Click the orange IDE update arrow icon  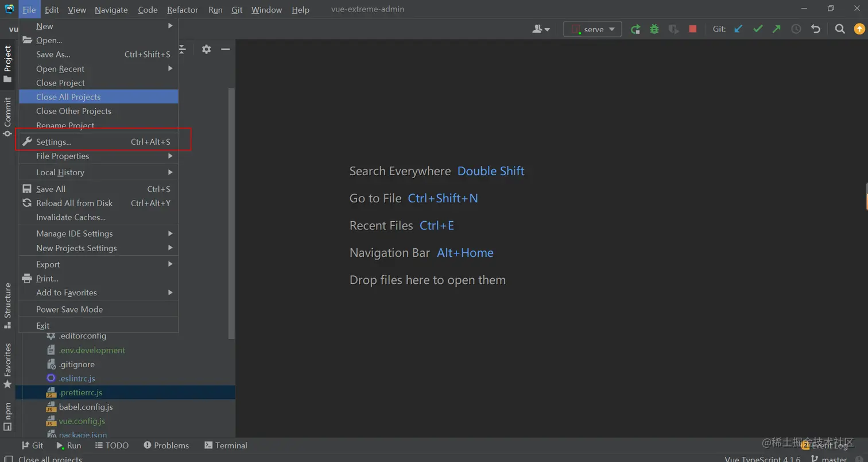[x=859, y=29]
